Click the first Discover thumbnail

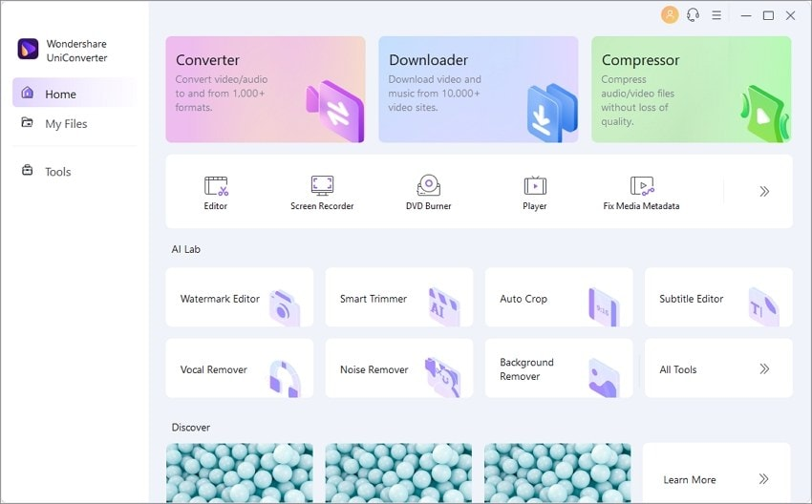coord(239,472)
